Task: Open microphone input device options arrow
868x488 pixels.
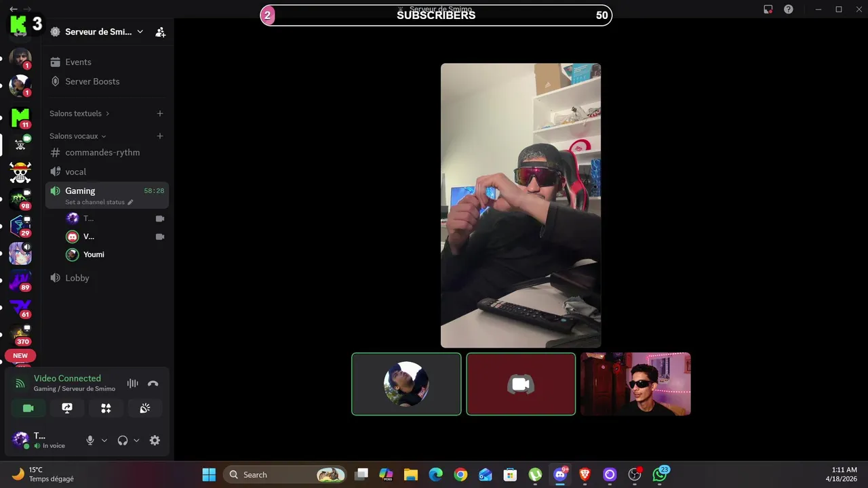Action: (x=104, y=441)
